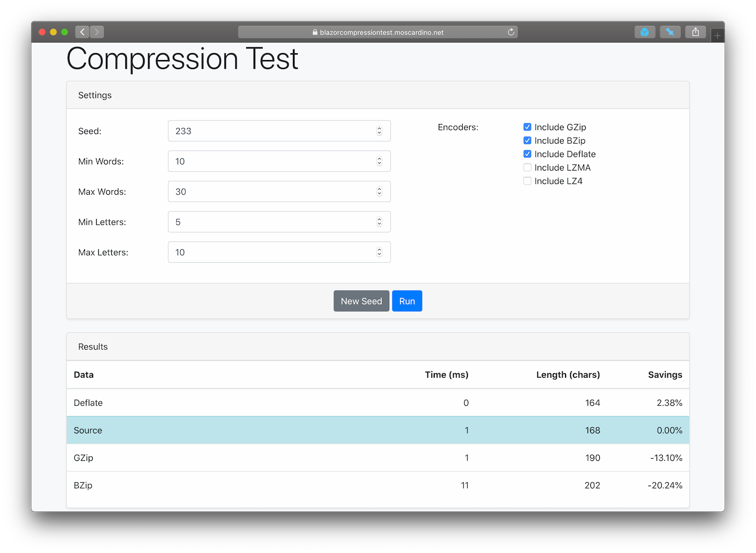
Task: Open the blue cube extension icon
Action: 644,32
